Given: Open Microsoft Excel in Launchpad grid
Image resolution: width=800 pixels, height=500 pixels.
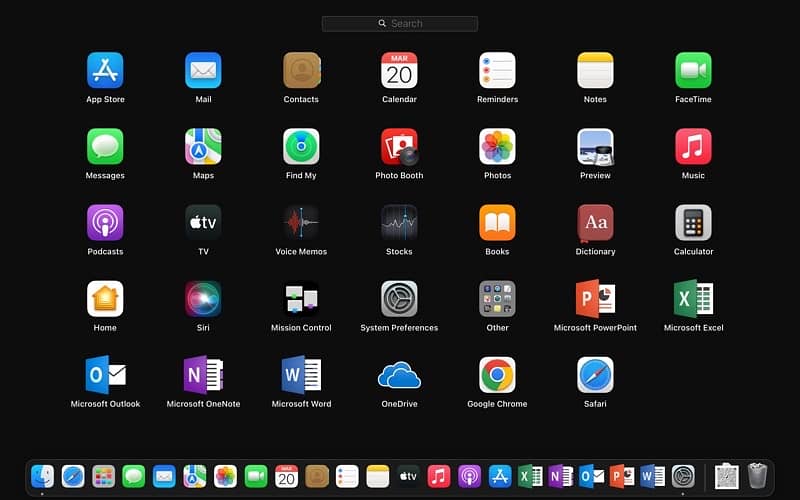Looking at the screenshot, I should click(693, 299).
